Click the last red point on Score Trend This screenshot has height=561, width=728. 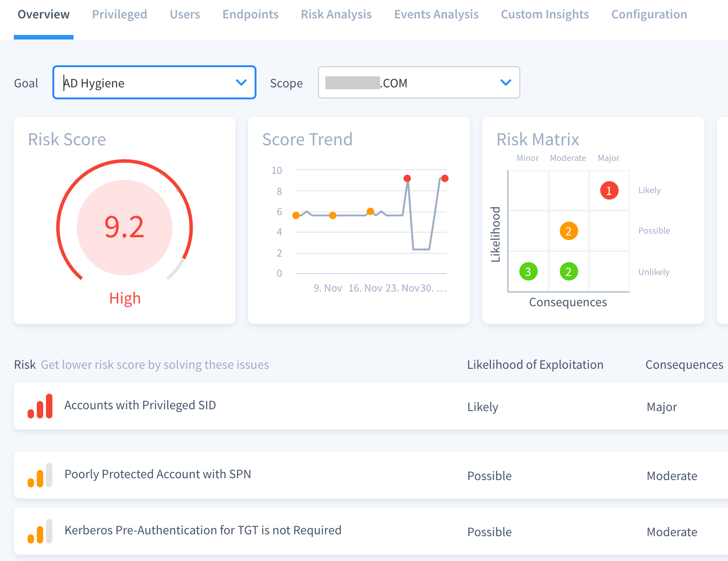point(444,178)
